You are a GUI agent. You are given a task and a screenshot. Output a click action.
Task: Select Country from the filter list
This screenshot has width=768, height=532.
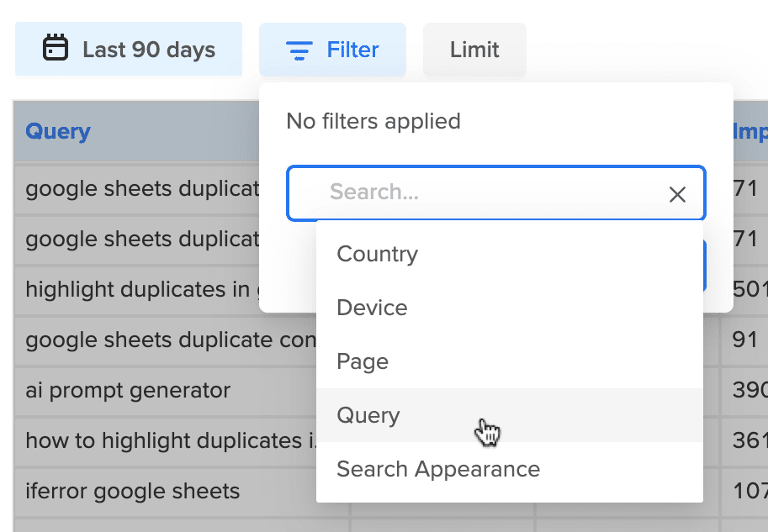tap(510, 254)
